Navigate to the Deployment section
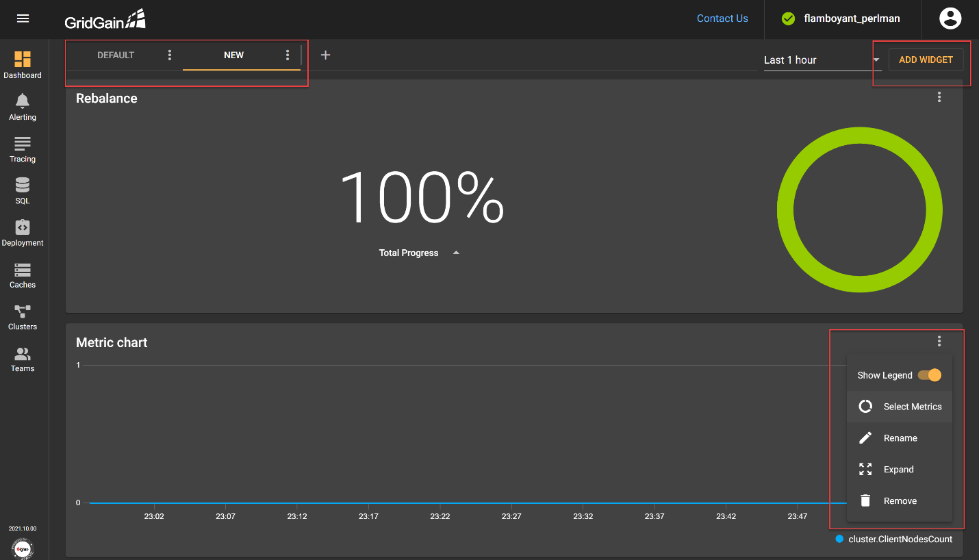The height and width of the screenshot is (560, 979). point(23,232)
